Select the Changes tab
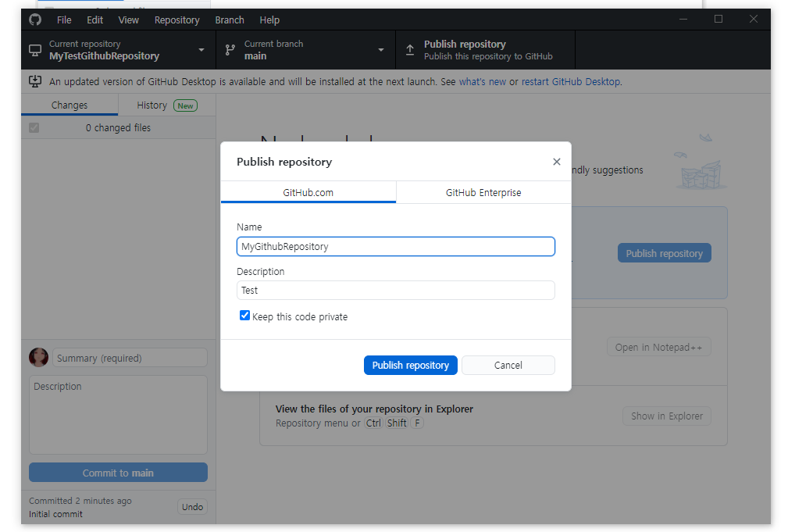 click(70, 105)
